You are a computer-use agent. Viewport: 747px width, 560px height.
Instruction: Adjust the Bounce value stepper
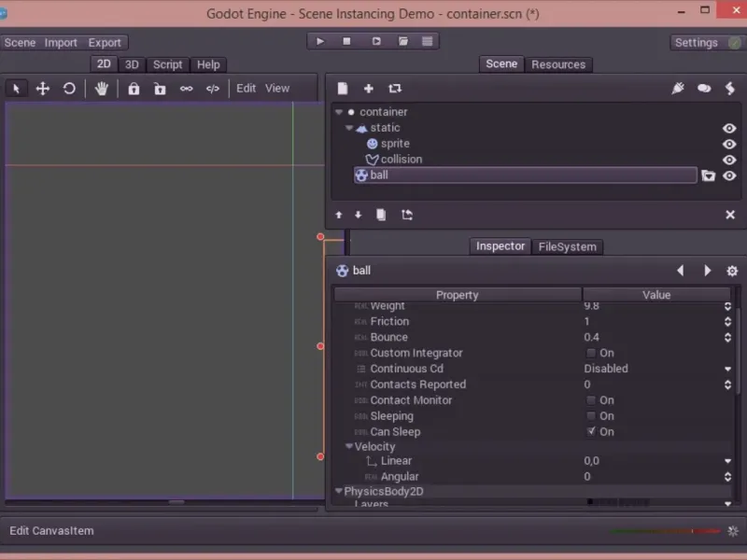click(727, 337)
